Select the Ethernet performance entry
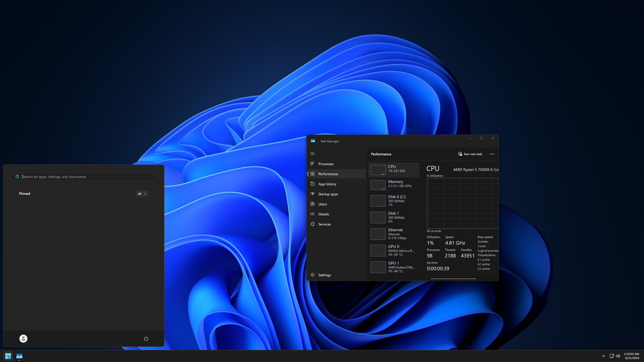This screenshot has height=362, width=644. click(x=394, y=234)
